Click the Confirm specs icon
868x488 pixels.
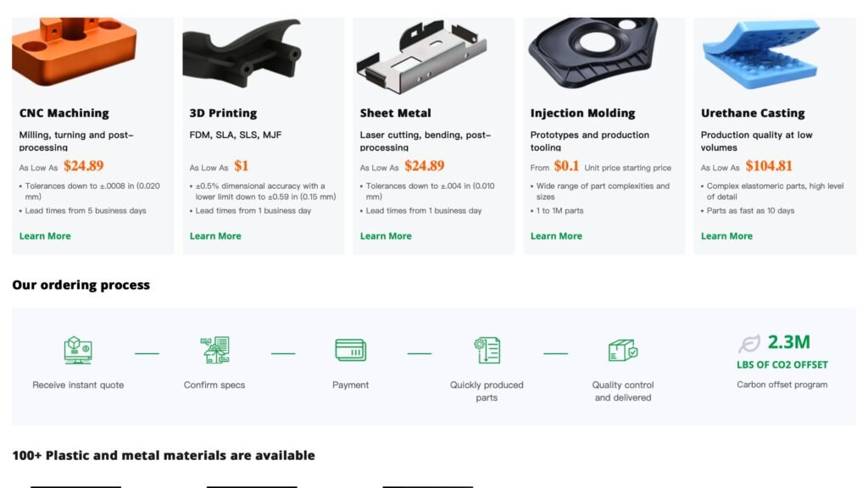click(x=214, y=350)
